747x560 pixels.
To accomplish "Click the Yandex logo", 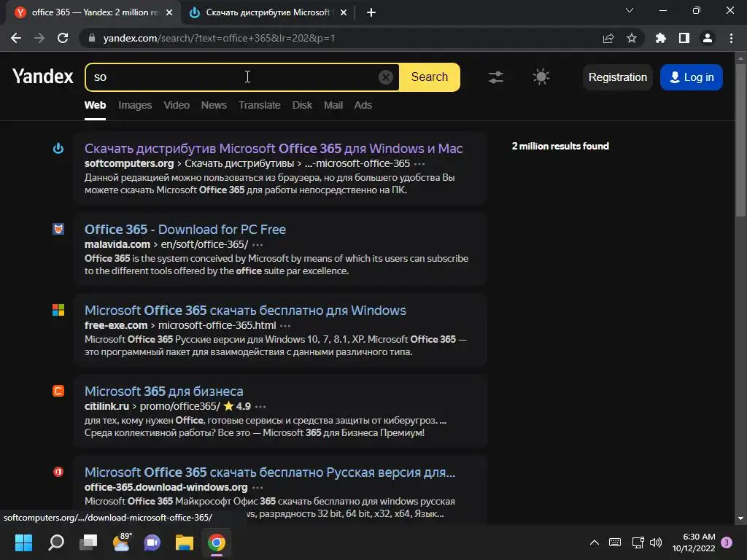I will [x=42, y=77].
